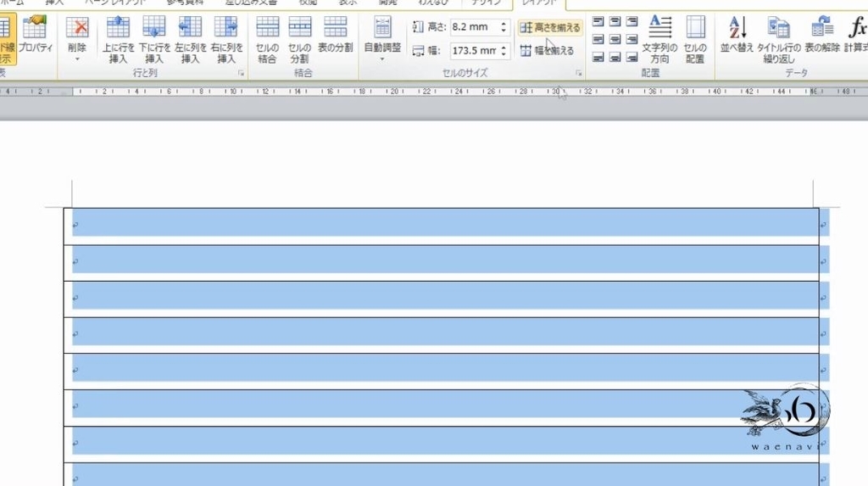Viewport: 868px width, 486px height.
Task: Align cell text top right
Action: [x=632, y=21]
